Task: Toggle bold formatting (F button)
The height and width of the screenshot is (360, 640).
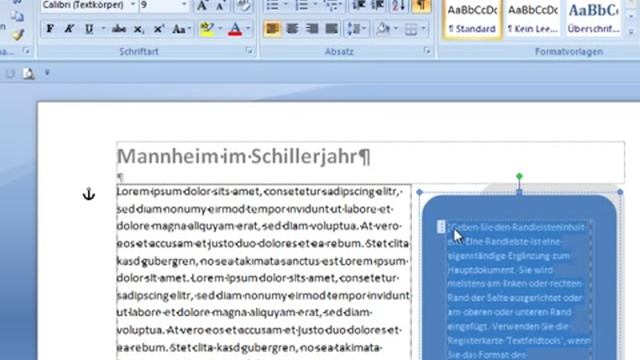Action: 50,29
